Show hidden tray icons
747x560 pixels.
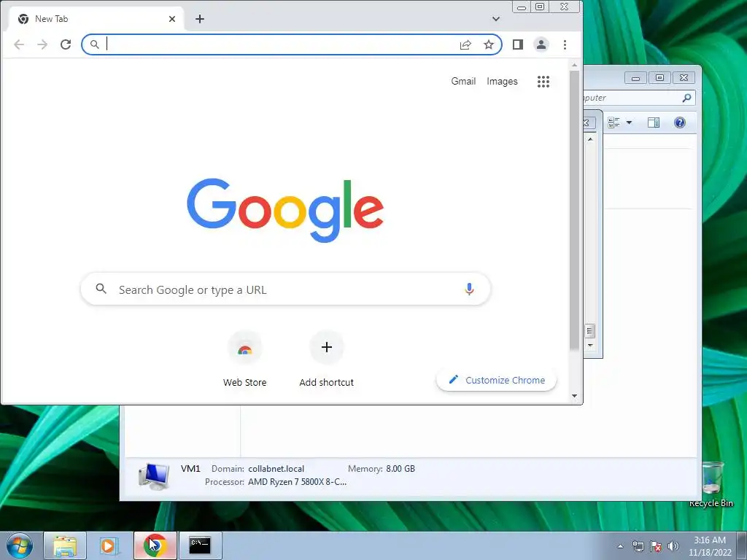pos(620,547)
